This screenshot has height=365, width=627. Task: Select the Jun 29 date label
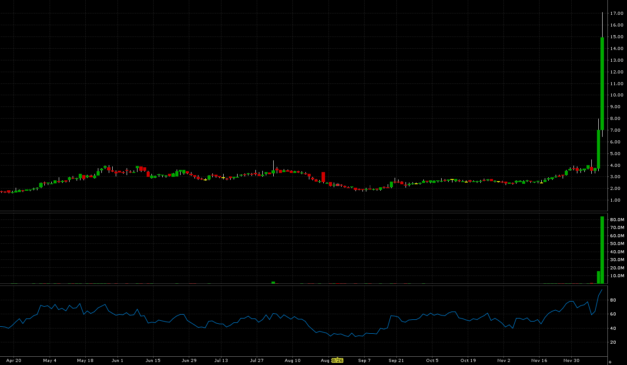click(189, 361)
